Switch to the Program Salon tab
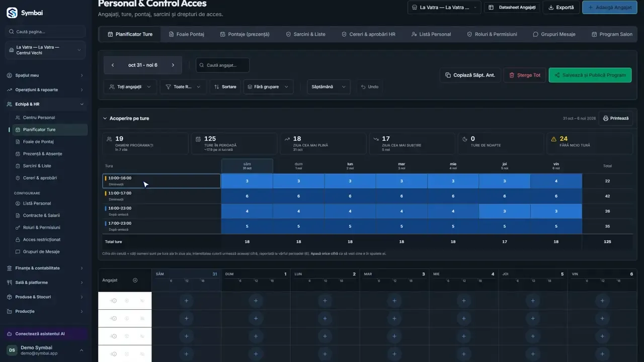Screen dimensions: 644x362 tap(612, 34)
